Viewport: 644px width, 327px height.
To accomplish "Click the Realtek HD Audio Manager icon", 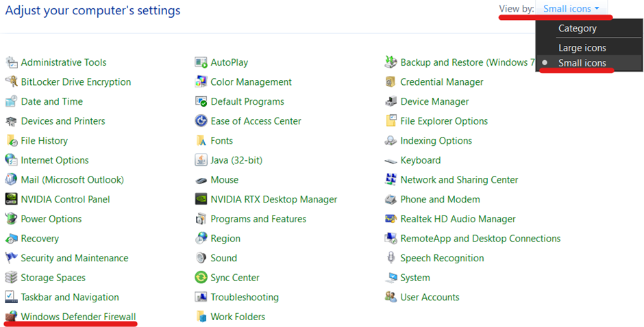I will [391, 219].
